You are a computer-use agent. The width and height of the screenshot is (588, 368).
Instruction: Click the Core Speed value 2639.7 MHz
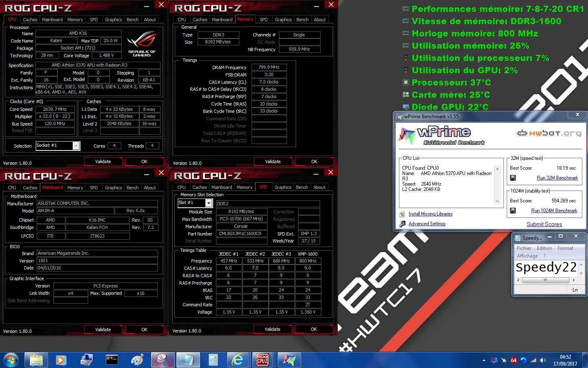(55, 109)
